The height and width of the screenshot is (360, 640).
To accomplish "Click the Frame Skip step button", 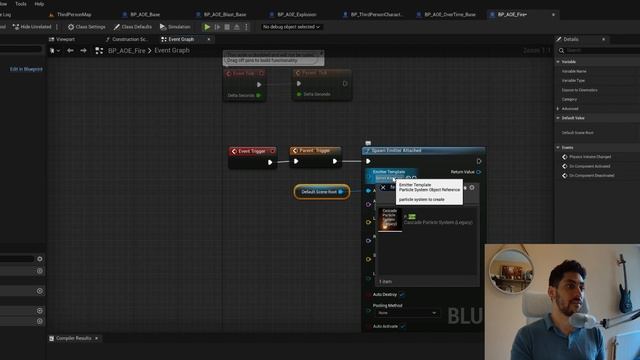I will tap(217, 27).
